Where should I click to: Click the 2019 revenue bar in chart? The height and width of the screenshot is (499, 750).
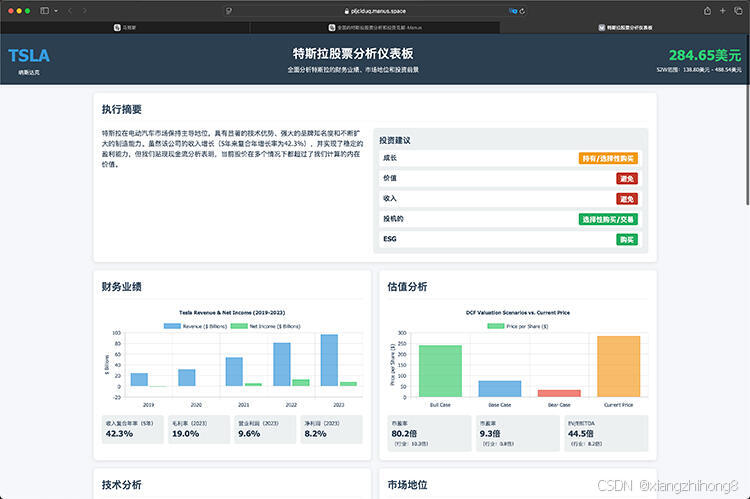tap(139, 379)
